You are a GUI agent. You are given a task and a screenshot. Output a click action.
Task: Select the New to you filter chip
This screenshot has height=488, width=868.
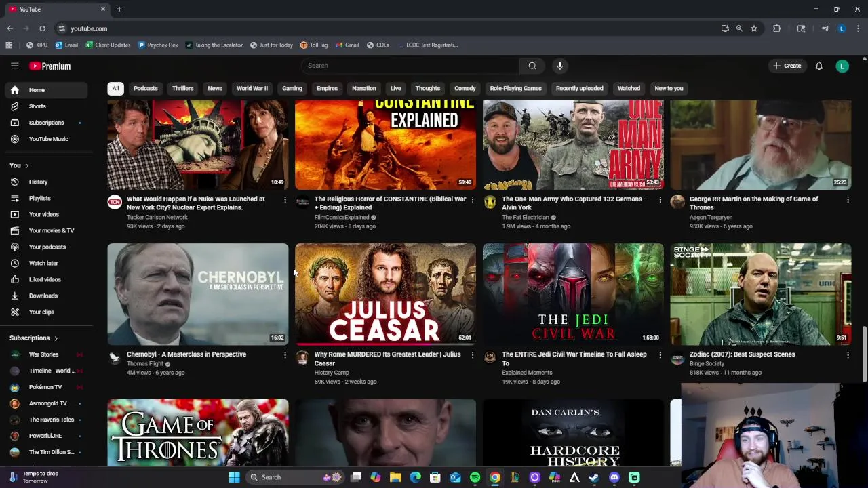point(669,88)
